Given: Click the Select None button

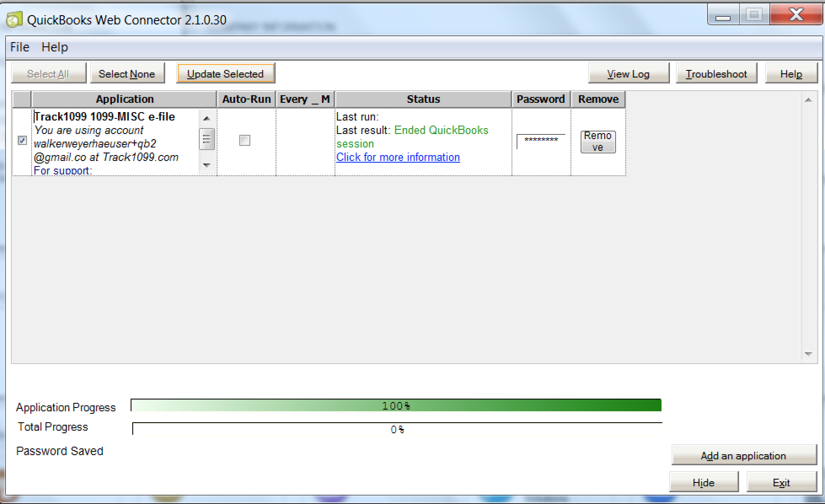Looking at the screenshot, I should [127, 74].
